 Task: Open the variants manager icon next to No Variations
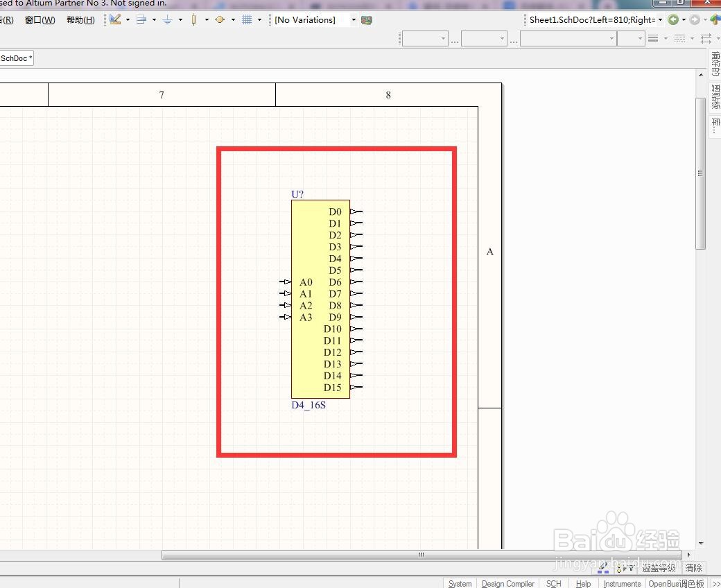click(x=367, y=20)
